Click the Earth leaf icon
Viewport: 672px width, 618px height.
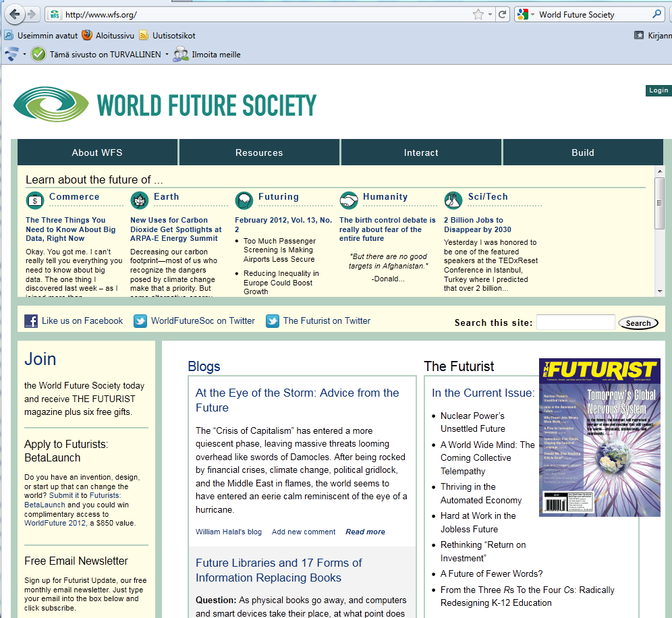click(x=139, y=200)
